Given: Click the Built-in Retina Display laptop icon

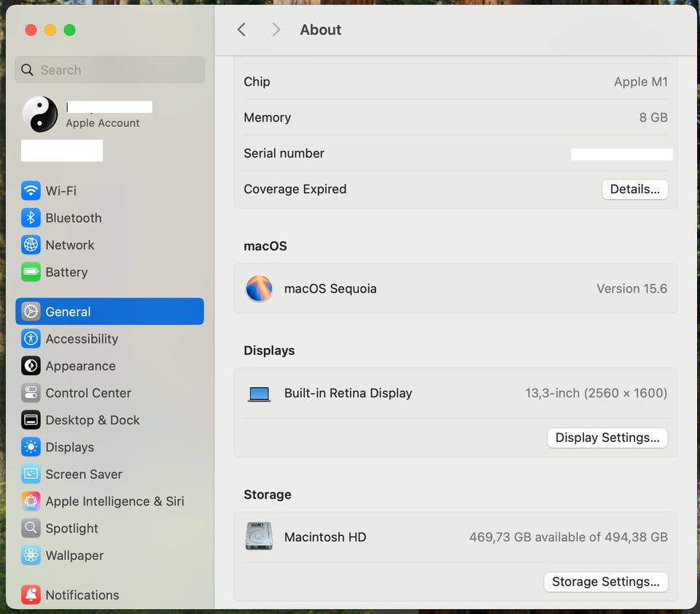Looking at the screenshot, I should pyautogui.click(x=259, y=394).
